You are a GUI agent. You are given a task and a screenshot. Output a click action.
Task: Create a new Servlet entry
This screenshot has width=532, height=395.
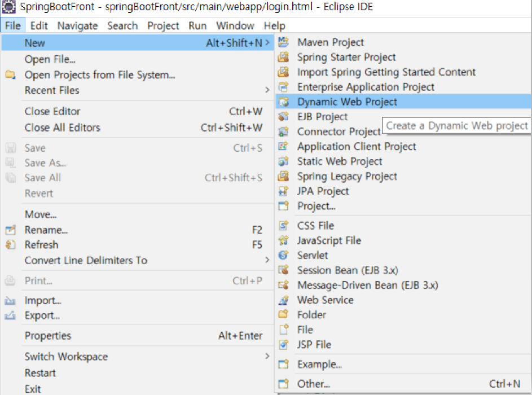[403, 255]
